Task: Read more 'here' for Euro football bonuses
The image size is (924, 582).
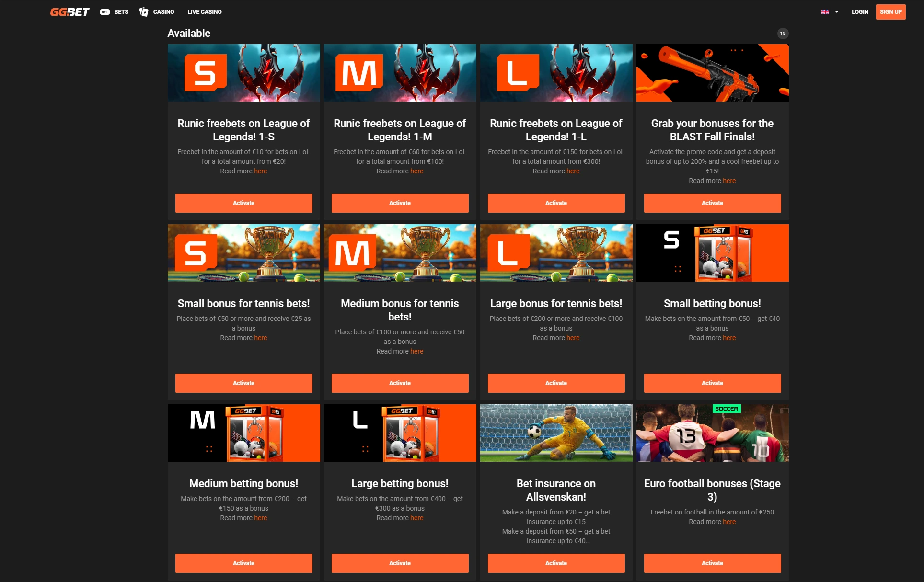Action: [729, 522]
